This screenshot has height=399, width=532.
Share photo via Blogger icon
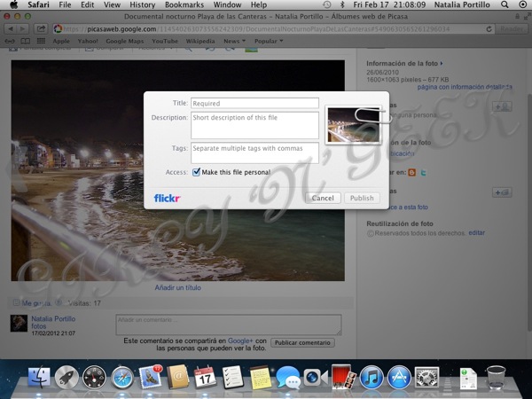[x=412, y=172]
